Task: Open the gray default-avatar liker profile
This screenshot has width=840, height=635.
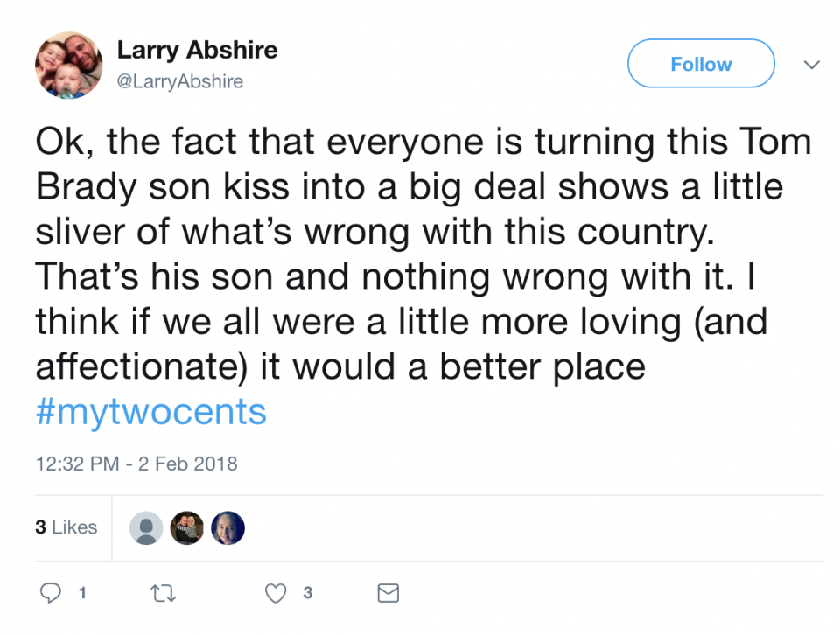Action: [146, 528]
